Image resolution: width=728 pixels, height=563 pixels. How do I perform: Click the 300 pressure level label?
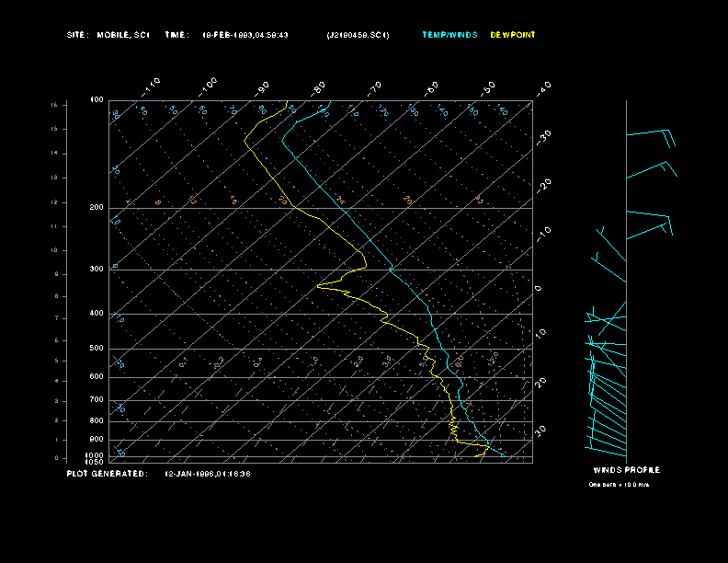(x=96, y=270)
